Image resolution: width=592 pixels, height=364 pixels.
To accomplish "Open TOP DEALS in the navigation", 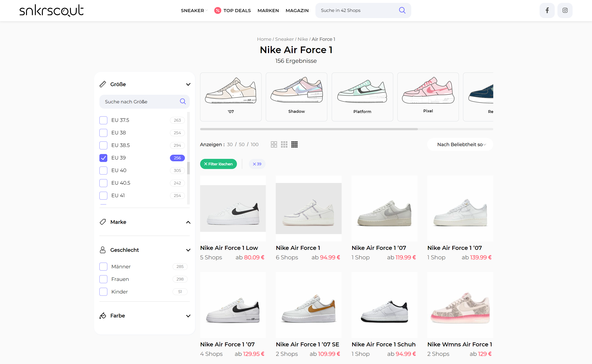I will click(x=237, y=11).
